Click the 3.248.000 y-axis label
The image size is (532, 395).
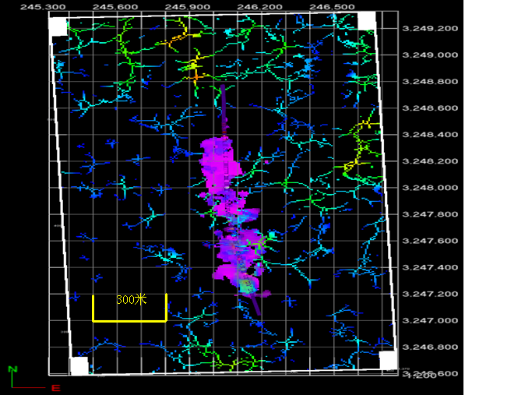(x=429, y=188)
